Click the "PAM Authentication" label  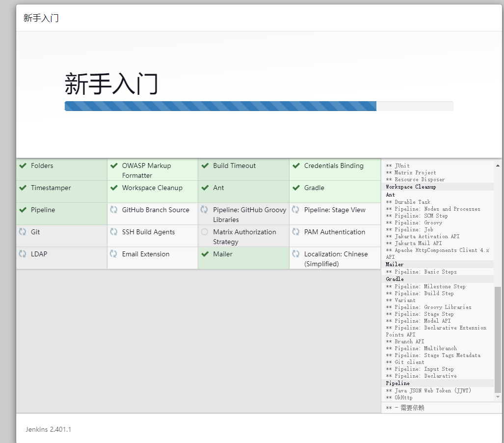(335, 232)
